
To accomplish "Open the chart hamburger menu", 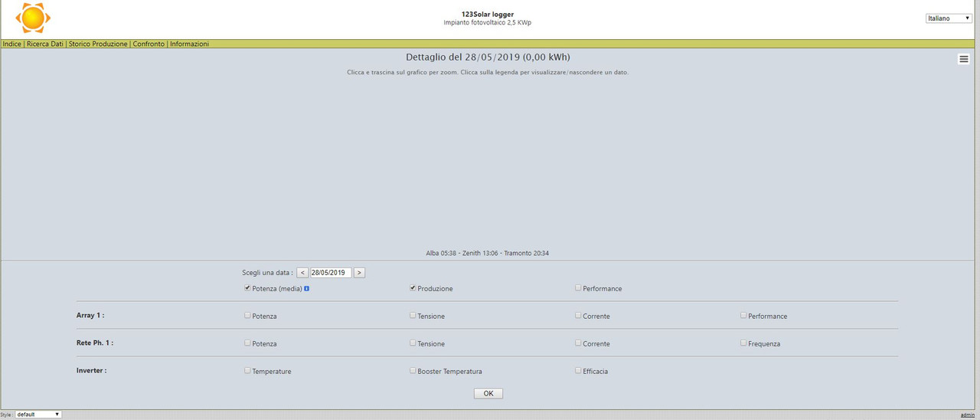I will point(964,59).
